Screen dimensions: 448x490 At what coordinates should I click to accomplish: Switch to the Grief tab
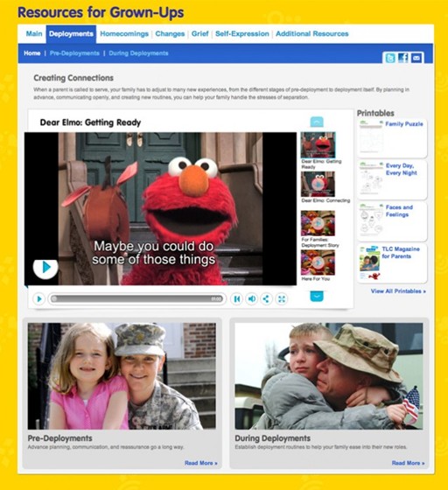(200, 34)
